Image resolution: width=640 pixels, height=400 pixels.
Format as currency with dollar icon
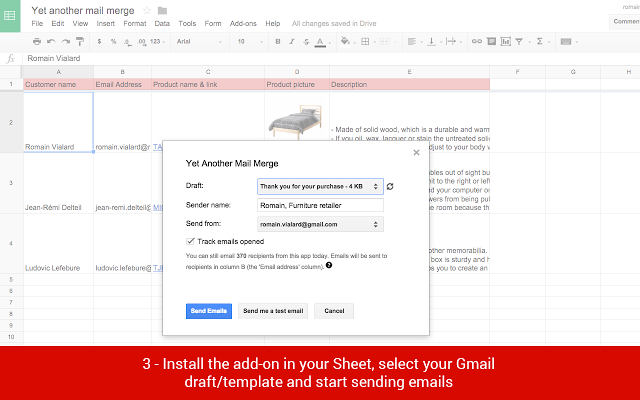(99, 41)
